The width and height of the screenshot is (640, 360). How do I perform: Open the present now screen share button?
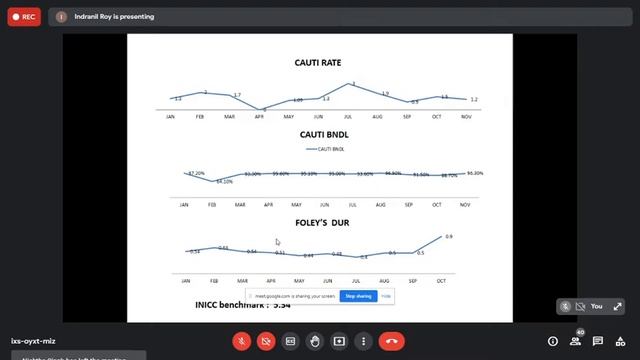pyautogui.click(x=339, y=341)
